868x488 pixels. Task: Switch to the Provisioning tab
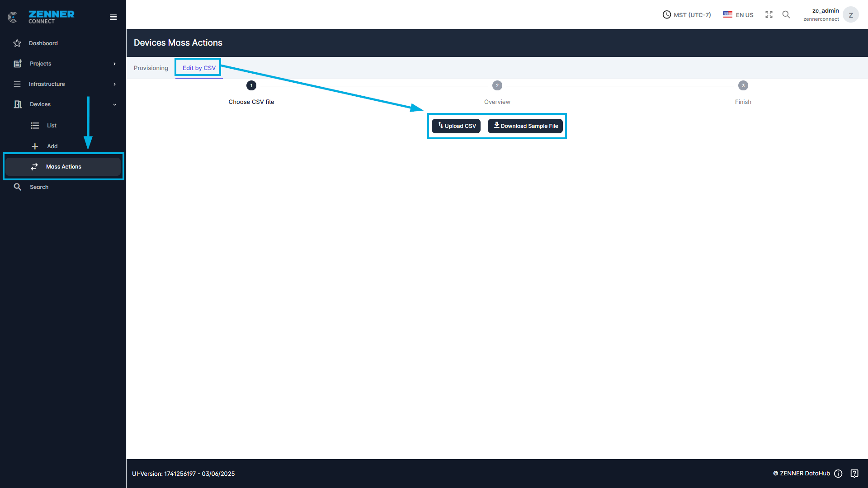tap(151, 68)
